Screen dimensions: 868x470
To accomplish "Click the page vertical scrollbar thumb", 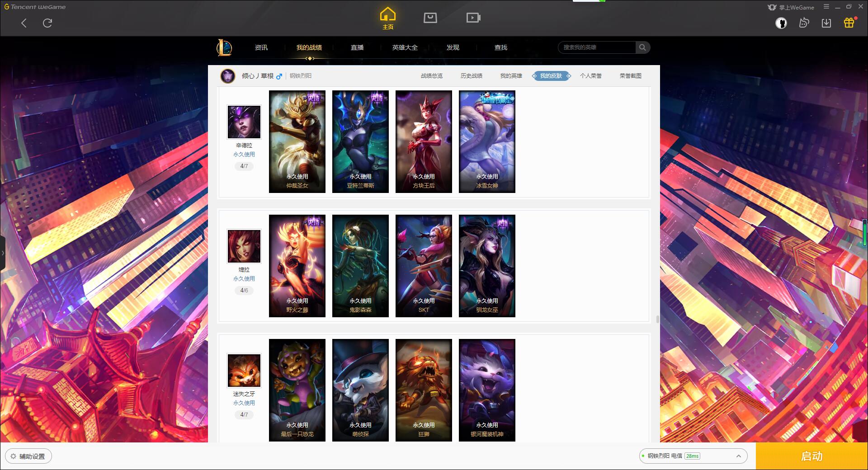I will [x=657, y=319].
